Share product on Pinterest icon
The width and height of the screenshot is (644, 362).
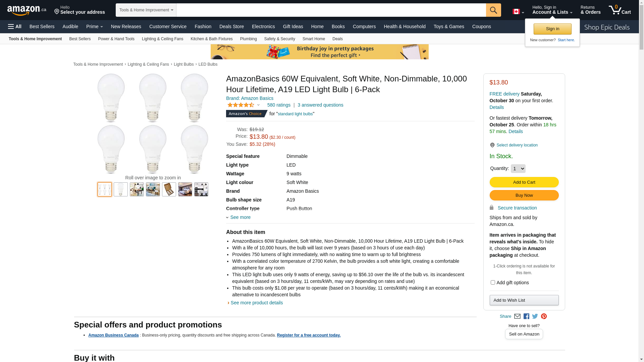(x=544, y=316)
